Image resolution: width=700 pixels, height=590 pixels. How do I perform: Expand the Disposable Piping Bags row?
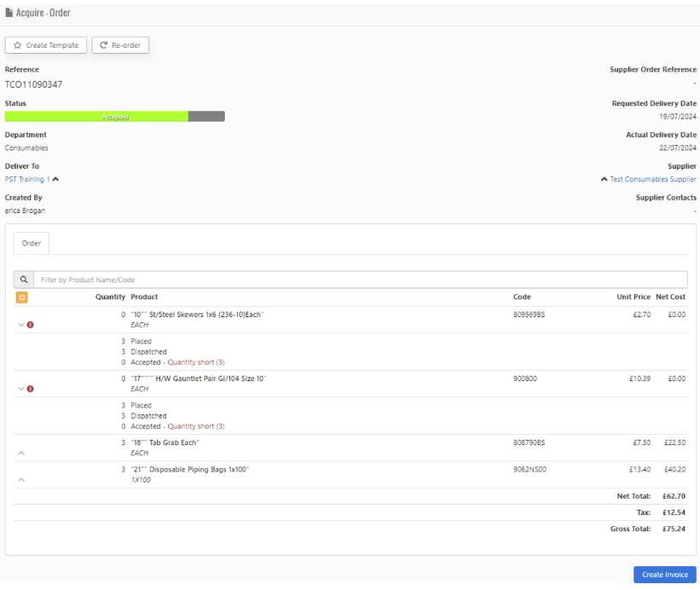click(20, 480)
